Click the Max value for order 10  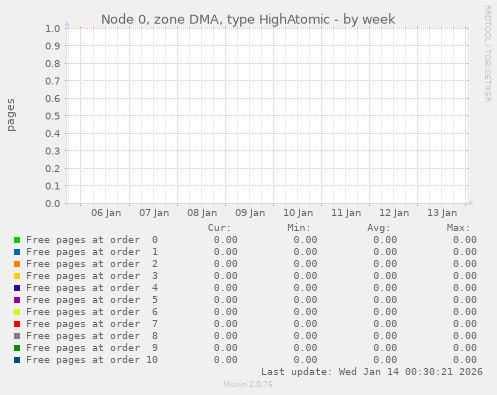pyautogui.click(x=465, y=360)
